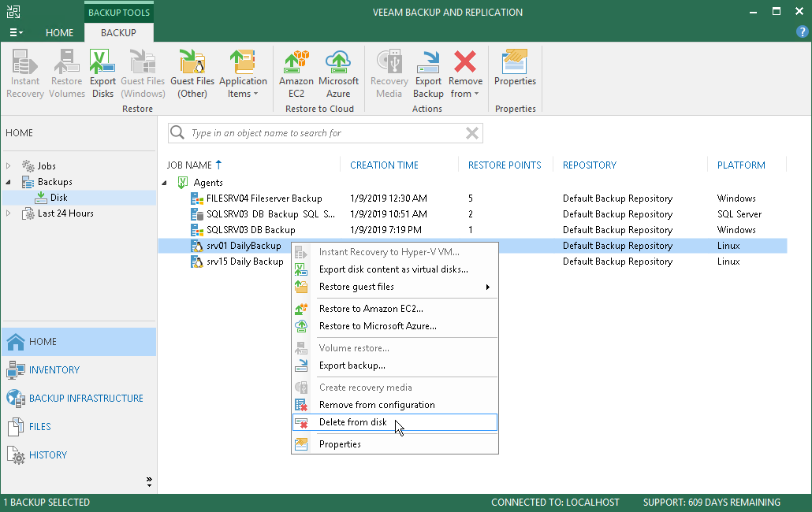
Task: Open the Remove from dropdown
Action: point(465,73)
